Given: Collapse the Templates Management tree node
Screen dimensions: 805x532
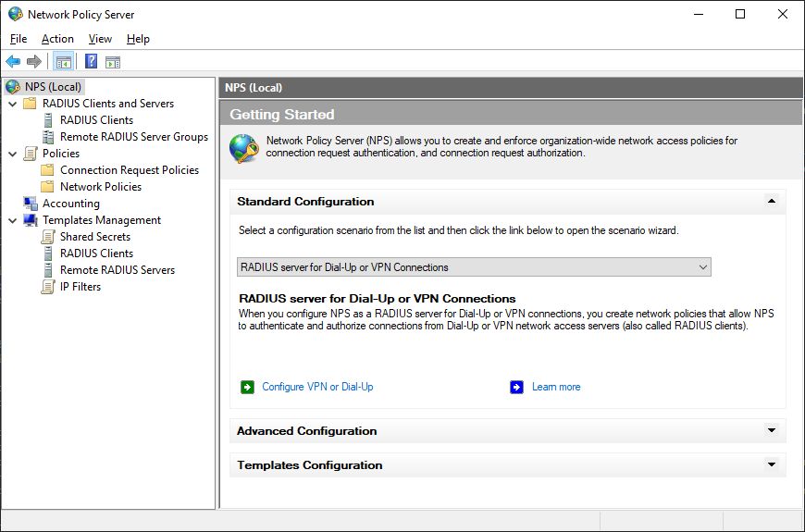Looking at the screenshot, I should (12, 220).
